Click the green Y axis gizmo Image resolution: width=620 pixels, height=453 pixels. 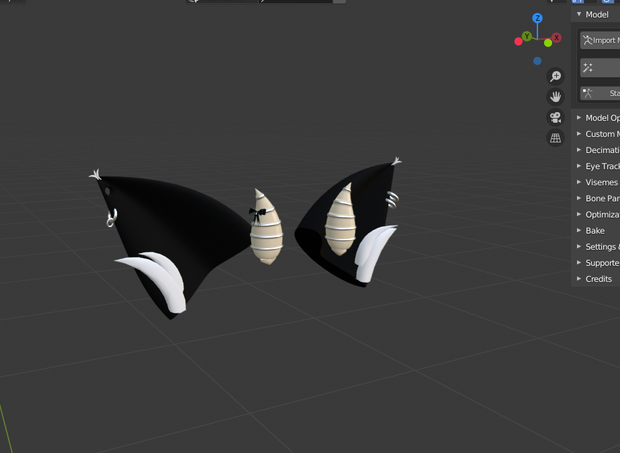[x=527, y=36]
